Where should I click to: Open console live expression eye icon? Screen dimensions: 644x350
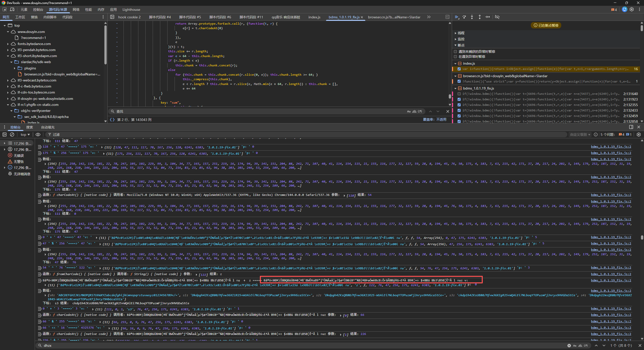click(38, 135)
